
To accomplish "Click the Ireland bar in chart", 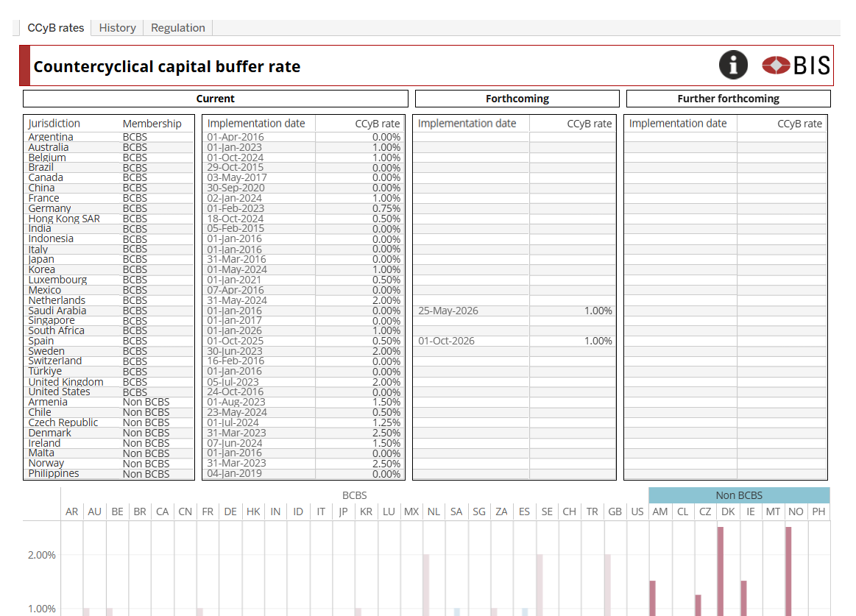I will coord(743,598).
